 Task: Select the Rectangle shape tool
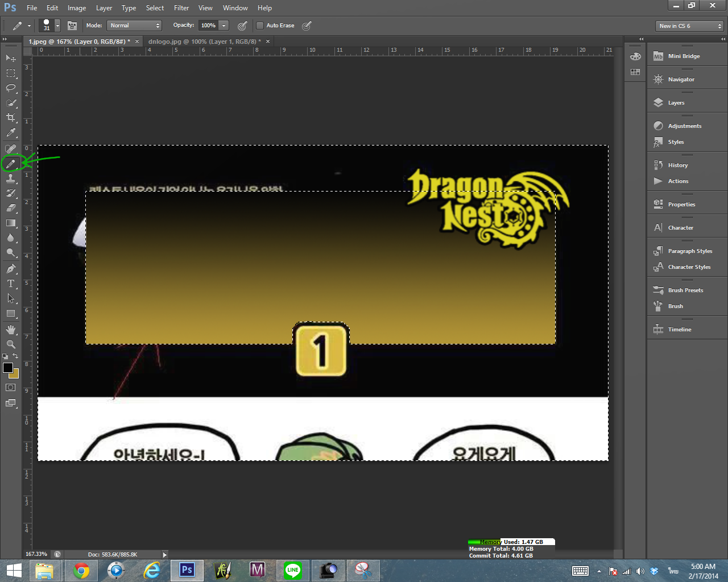click(11, 313)
